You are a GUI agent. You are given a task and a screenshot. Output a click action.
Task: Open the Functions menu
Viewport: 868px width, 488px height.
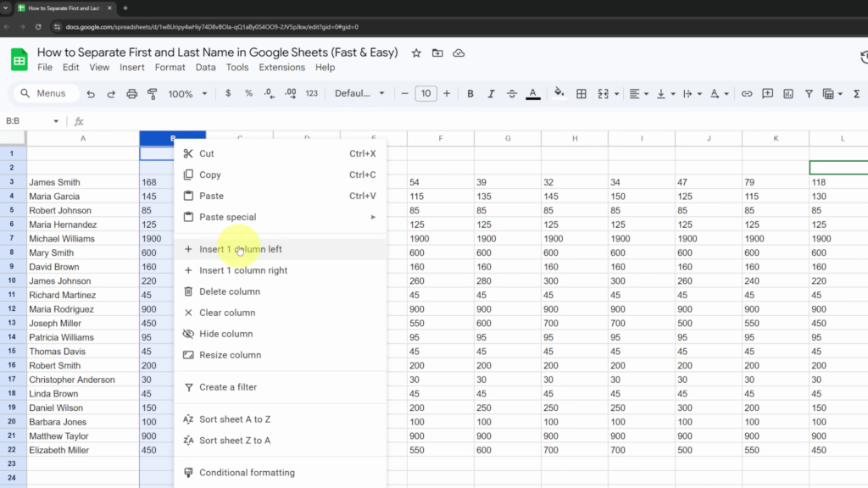coord(857,93)
